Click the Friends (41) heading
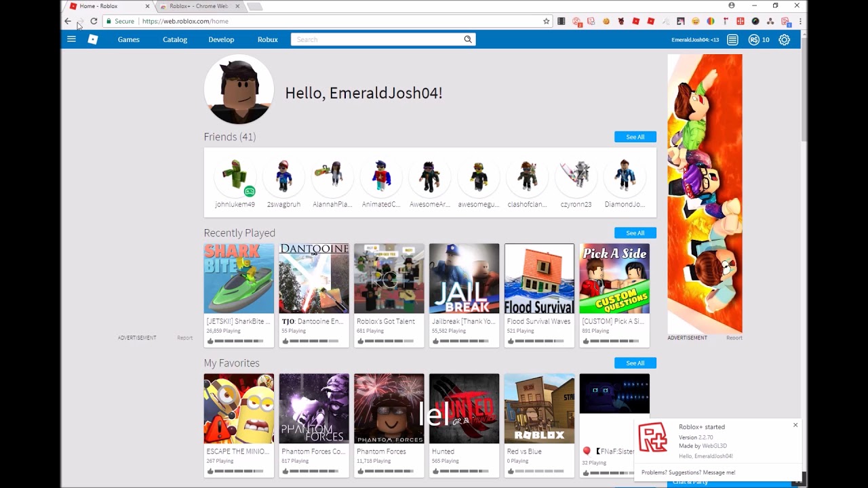The width and height of the screenshot is (868, 488). tap(230, 137)
